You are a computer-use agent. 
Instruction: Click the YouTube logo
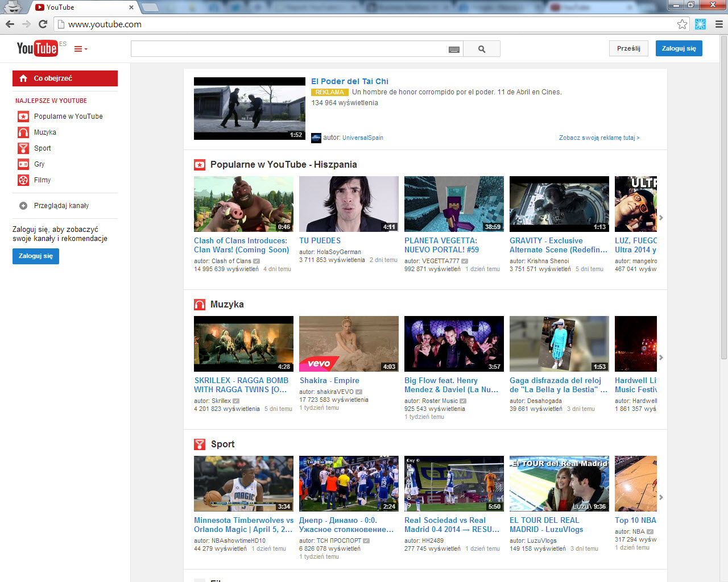37,48
